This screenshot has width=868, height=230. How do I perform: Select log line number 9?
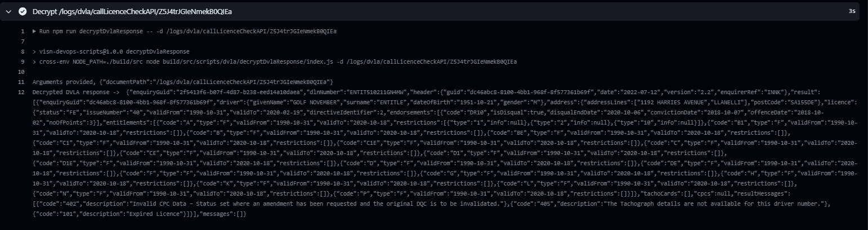(22, 61)
